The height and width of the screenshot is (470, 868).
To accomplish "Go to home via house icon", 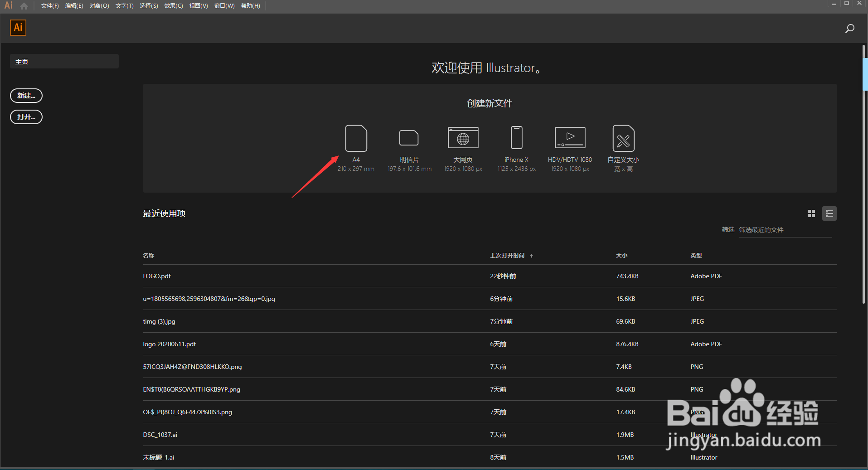I will 24,6.
